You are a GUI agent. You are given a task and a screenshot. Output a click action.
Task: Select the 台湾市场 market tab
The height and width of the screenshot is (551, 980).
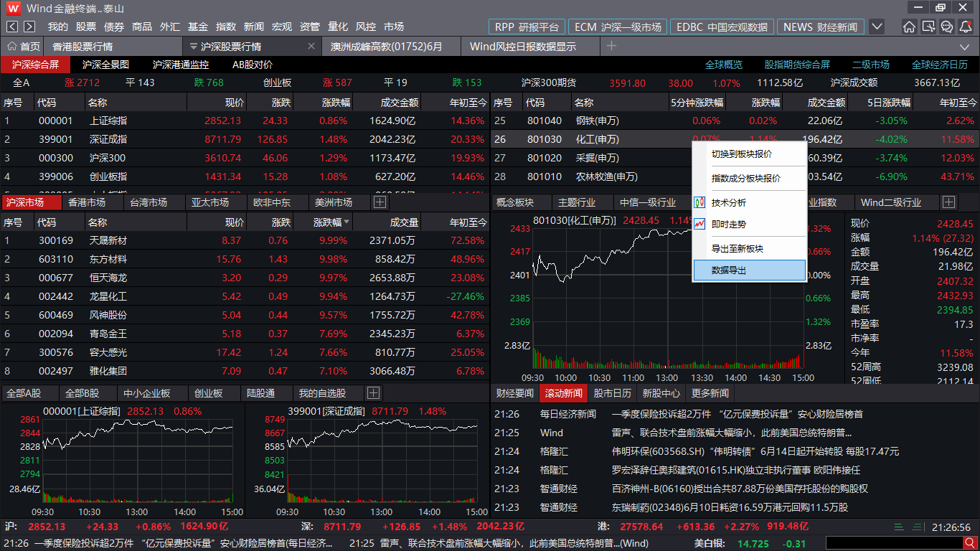(149, 202)
